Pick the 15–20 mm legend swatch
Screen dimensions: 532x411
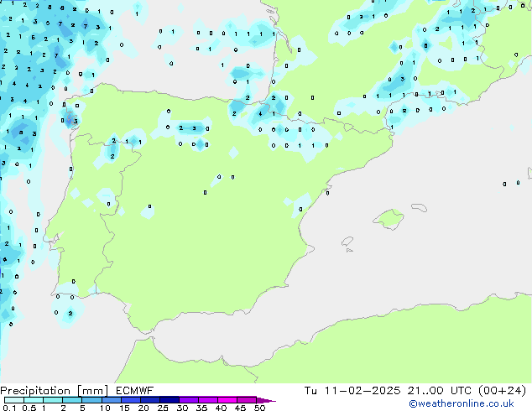coord(130,400)
